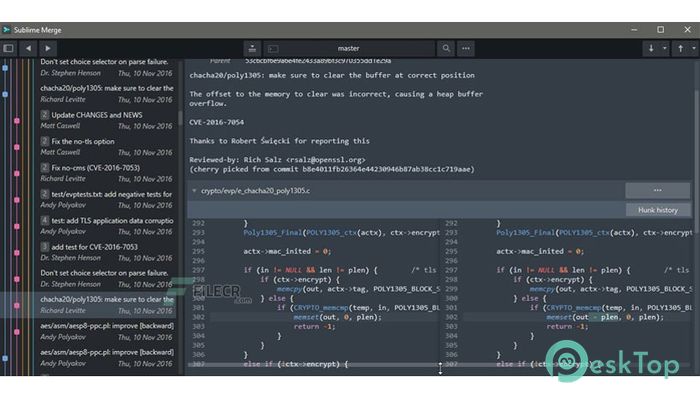This screenshot has height=400, width=700.
Task: Pull changes with the down arrow
Action: (651, 48)
